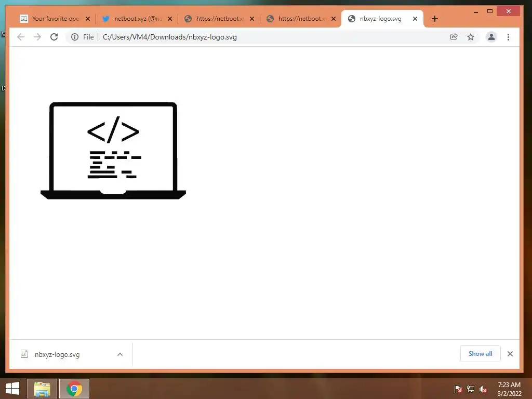Minimize the Chrome window
Viewport: 532px width, 399px height.
click(476, 11)
